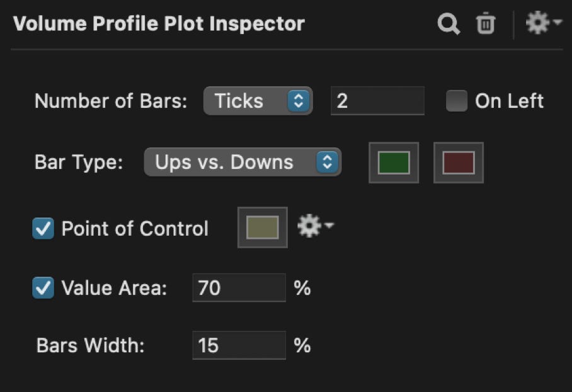Click the magnifying glass search icon

pyautogui.click(x=448, y=25)
